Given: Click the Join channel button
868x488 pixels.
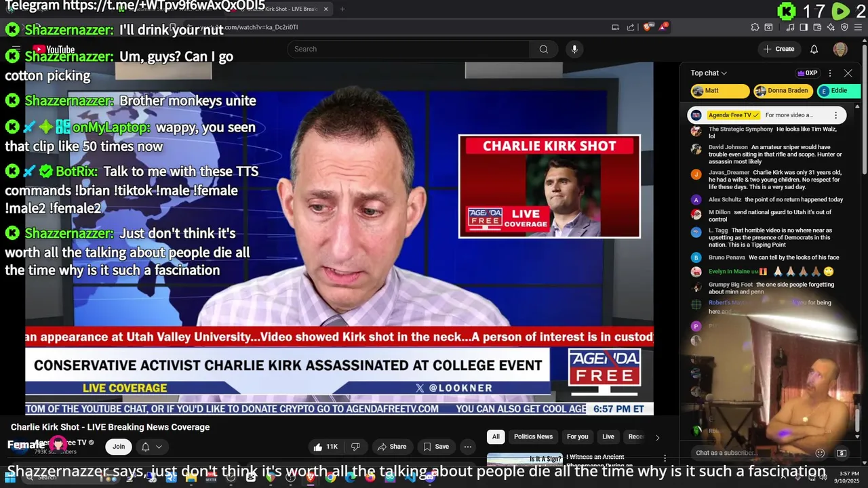Looking at the screenshot, I should [119, 447].
